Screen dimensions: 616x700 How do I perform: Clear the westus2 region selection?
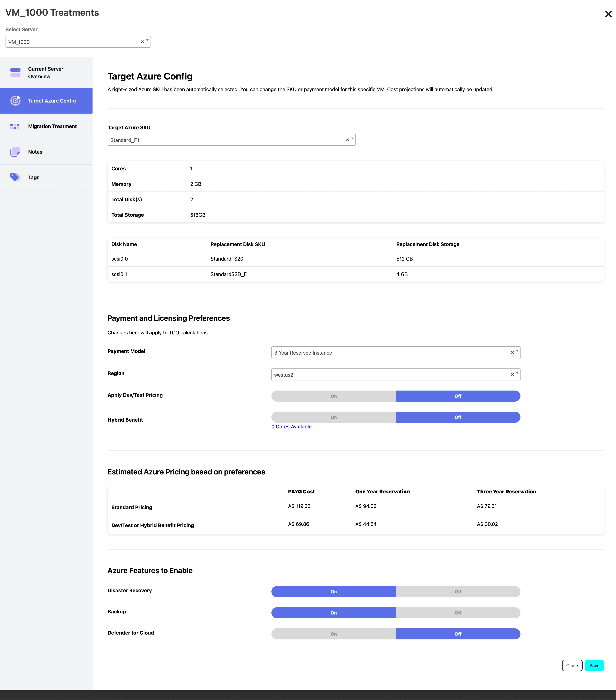(x=512, y=375)
